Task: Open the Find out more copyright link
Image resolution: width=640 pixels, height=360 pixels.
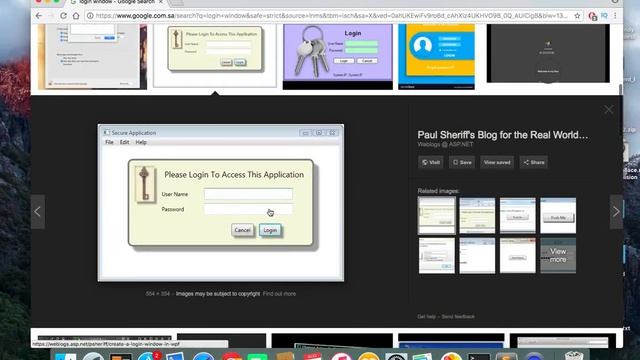Action: click(279, 294)
